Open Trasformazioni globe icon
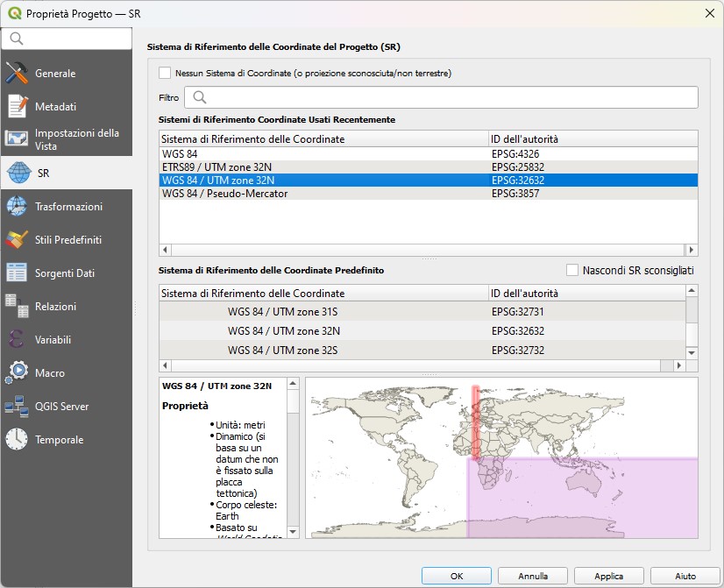This screenshot has width=724, height=588. click(x=18, y=207)
